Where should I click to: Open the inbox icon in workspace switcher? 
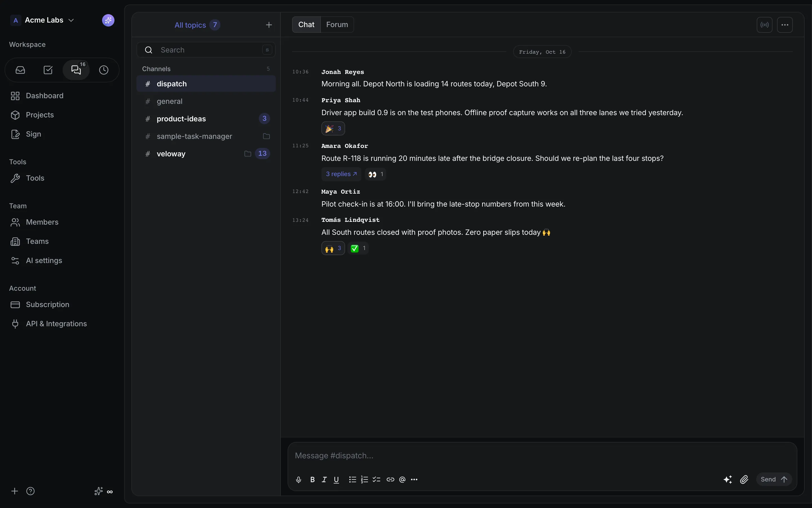click(21, 70)
